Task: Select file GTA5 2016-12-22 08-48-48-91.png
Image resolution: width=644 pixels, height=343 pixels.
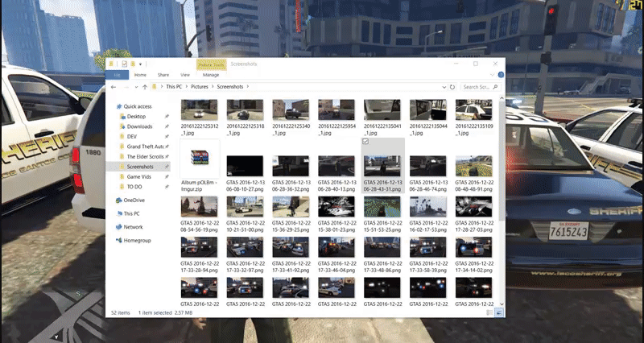Action: coord(473,166)
